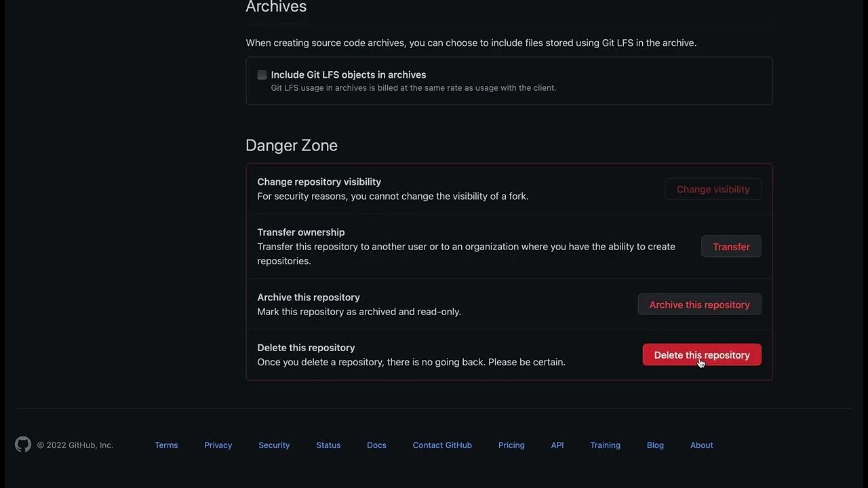Open the Terms footer link
Image resolution: width=868 pixels, height=488 pixels.
pyautogui.click(x=166, y=445)
